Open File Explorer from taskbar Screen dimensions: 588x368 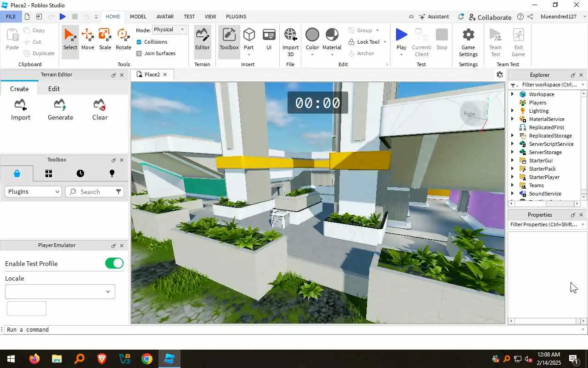pyautogui.click(x=57, y=359)
